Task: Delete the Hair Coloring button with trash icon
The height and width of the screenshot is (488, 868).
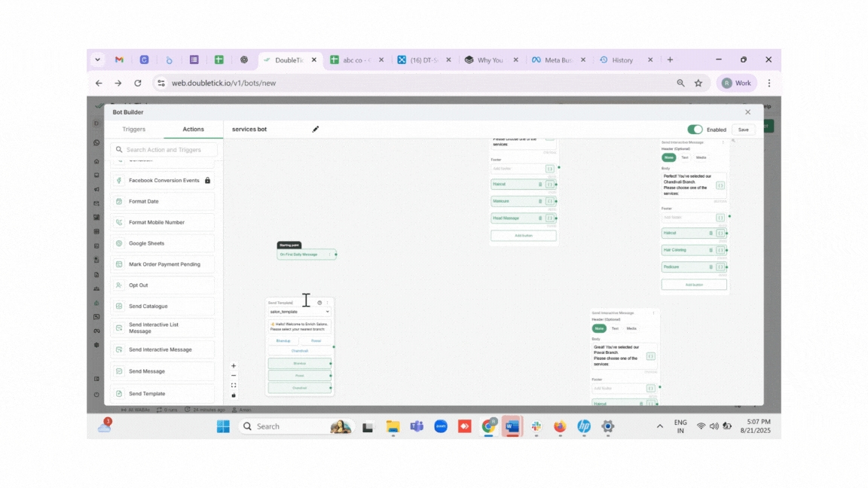Action: (711, 250)
